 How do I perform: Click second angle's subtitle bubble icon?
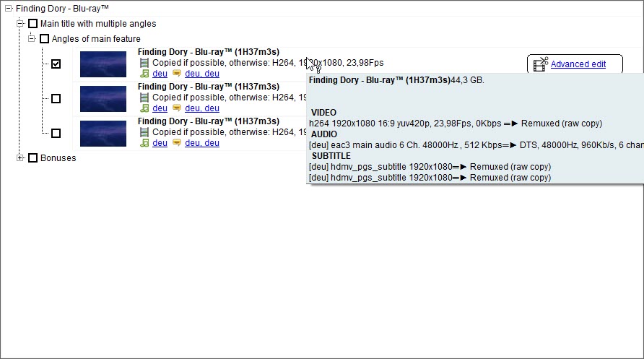[x=177, y=108]
